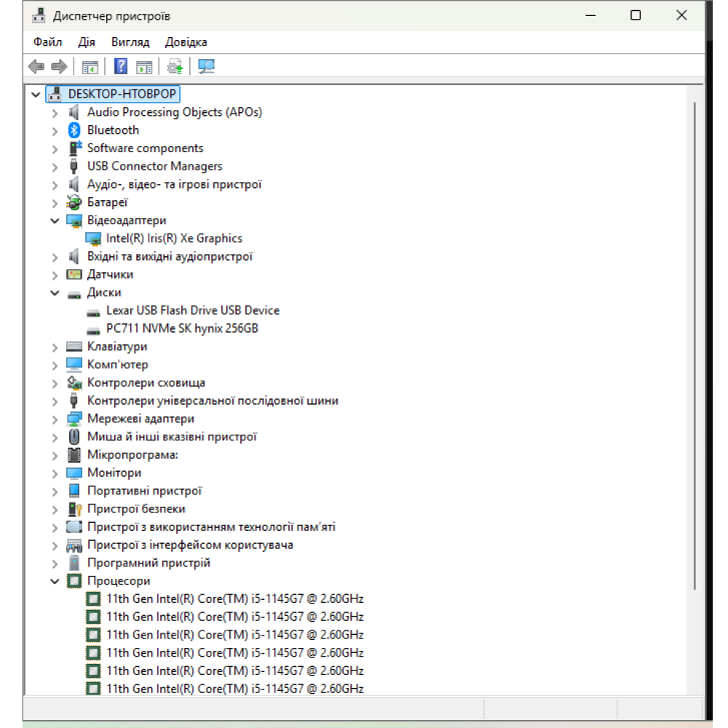Collapse the DESKTOP-HTOBPOP root node
Image resolution: width=728 pixels, height=728 pixels.
coord(36,95)
